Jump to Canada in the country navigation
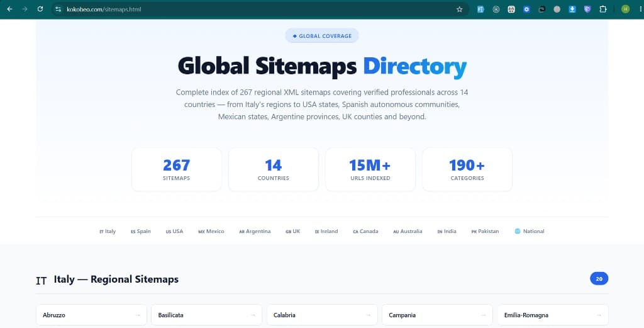The width and height of the screenshot is (644, 328). pos(365,232)
